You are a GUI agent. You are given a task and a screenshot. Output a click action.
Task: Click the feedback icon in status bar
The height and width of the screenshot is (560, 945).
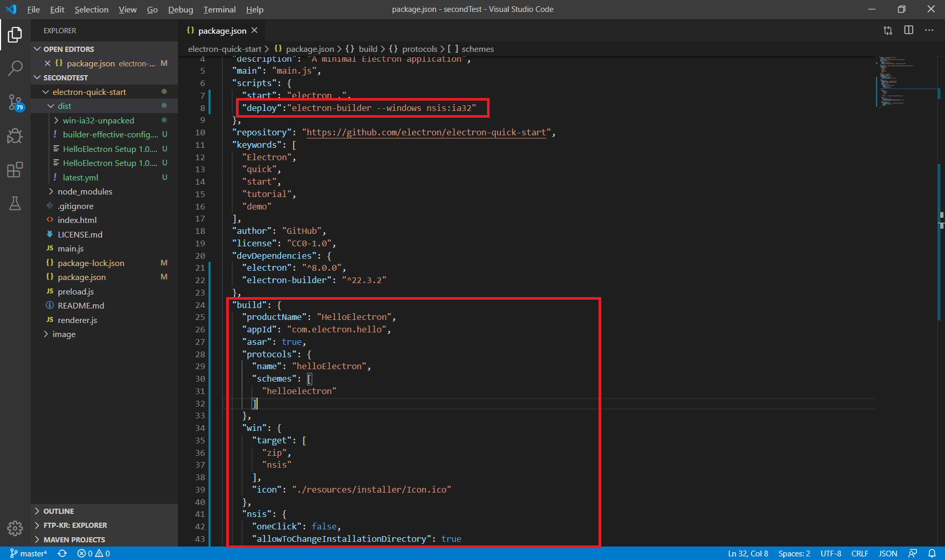(912, 553)
